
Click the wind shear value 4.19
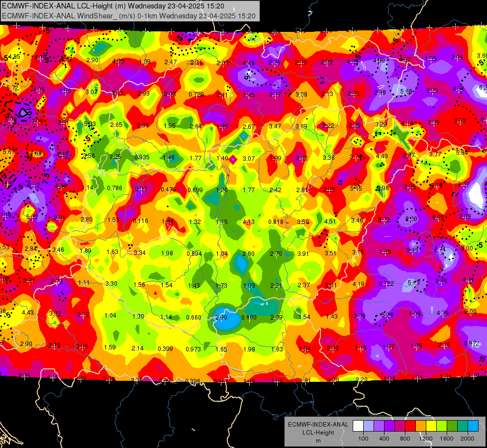coord(359,284)
